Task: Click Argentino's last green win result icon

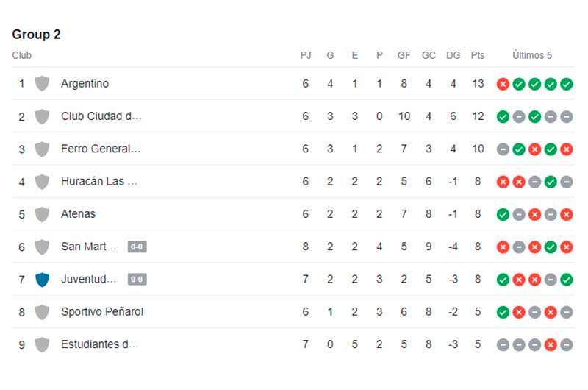Action: tap(566, 84)
